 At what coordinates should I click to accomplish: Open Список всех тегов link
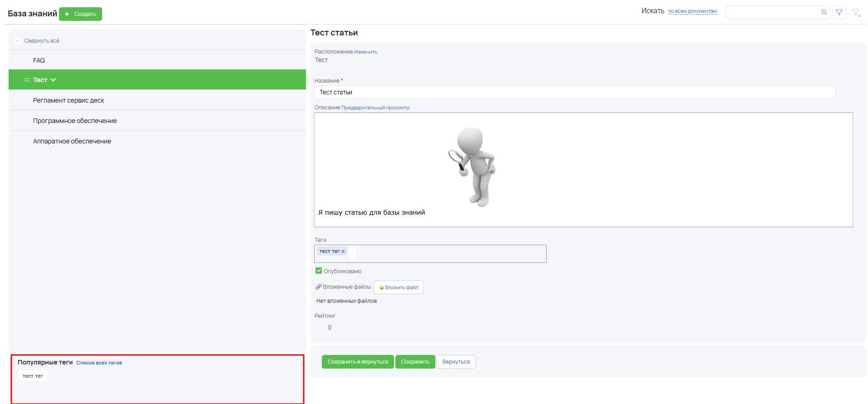click(x=99, y=363)
